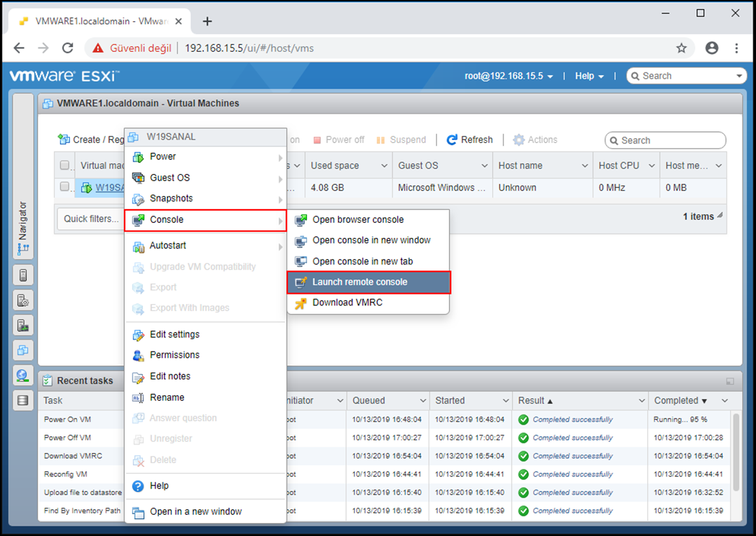Select Open console in new window
756x536 pixels.
coord(369,241)
